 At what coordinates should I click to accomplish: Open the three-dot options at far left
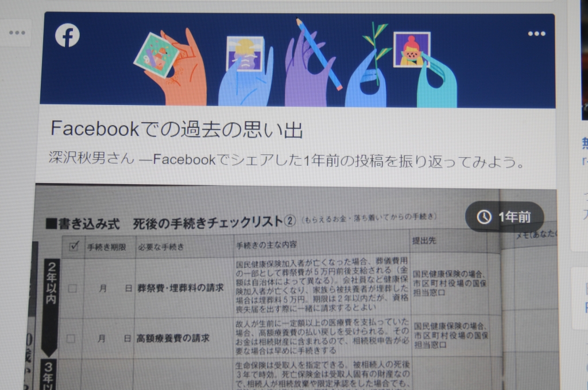pos(17,33)
